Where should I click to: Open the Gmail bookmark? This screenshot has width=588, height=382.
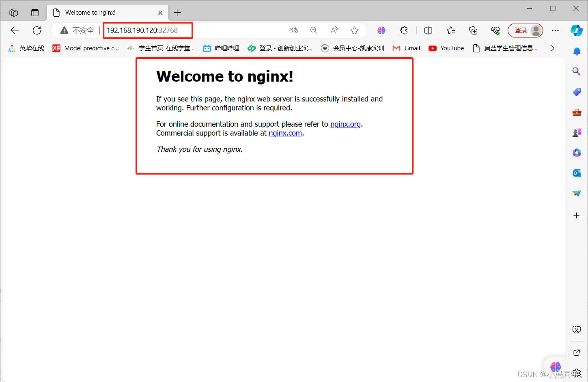(x=406, y=48)
